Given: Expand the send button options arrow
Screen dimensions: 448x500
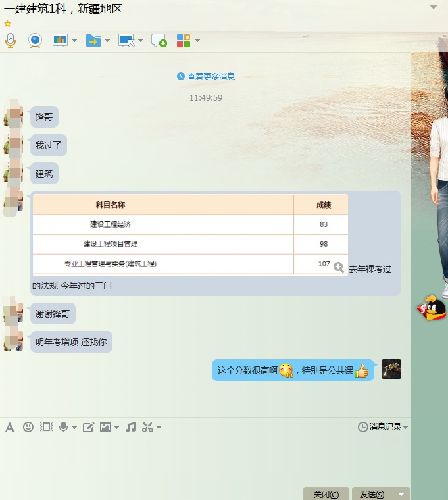Looking at the screenshot, I should click(401, 494).
